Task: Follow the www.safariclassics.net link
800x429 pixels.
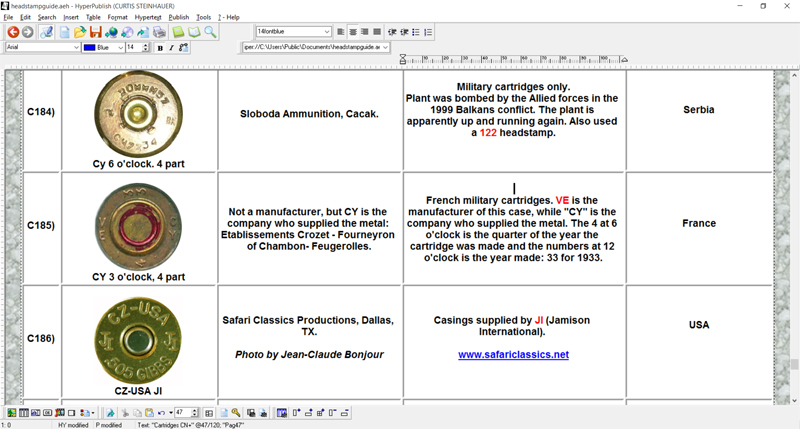Action: click(x=513, y=355)
